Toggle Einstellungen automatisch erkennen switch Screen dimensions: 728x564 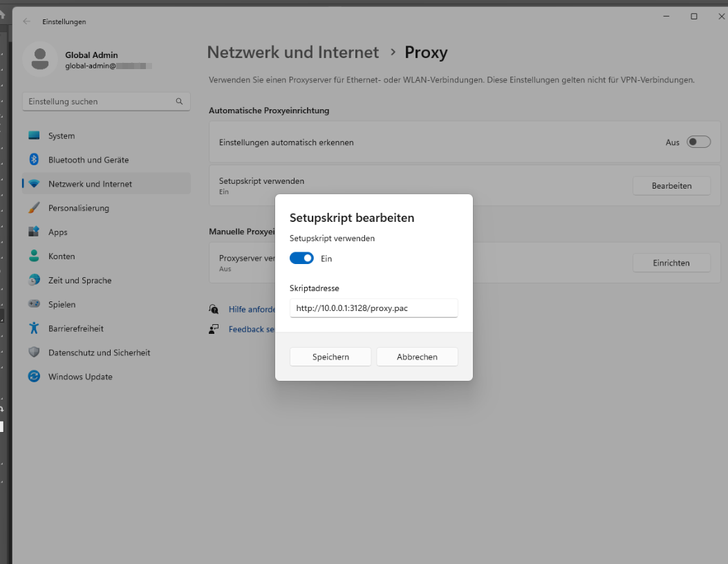click(698, 142)
